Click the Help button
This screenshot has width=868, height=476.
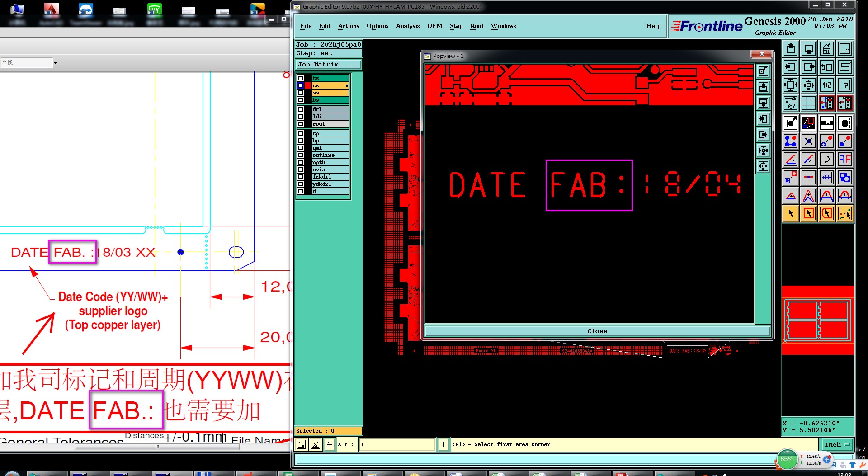coord(653,26)
